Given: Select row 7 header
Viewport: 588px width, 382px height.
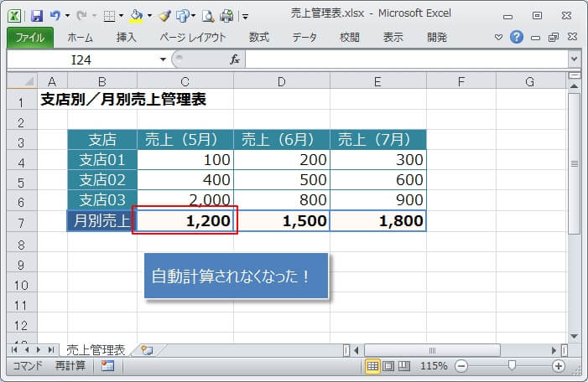Looking at the screenshot, I should (x=22, y=223).
